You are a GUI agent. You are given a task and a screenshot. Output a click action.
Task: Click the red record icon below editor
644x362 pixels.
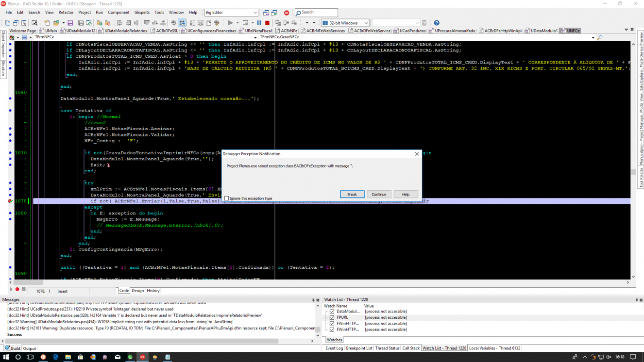[x=17, y=289]
